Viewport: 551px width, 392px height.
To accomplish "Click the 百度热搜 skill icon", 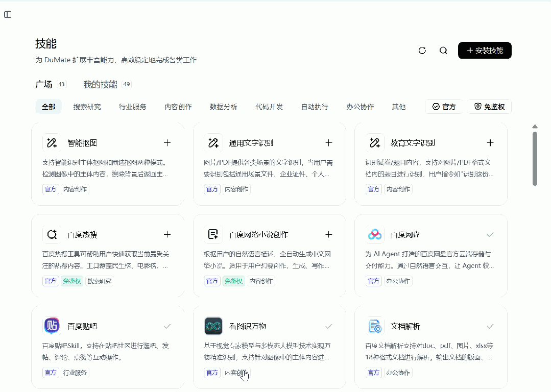I will pos(52,234).
